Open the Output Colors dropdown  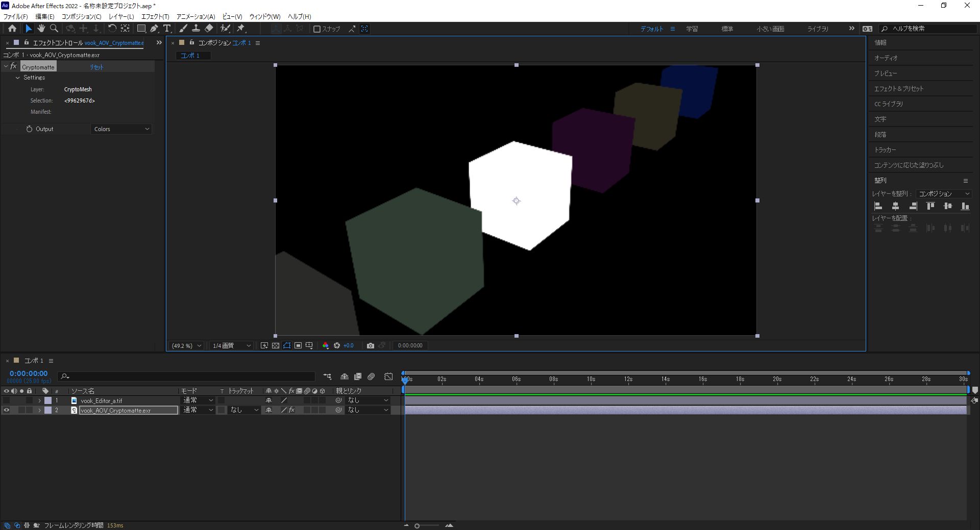point(121,129)
